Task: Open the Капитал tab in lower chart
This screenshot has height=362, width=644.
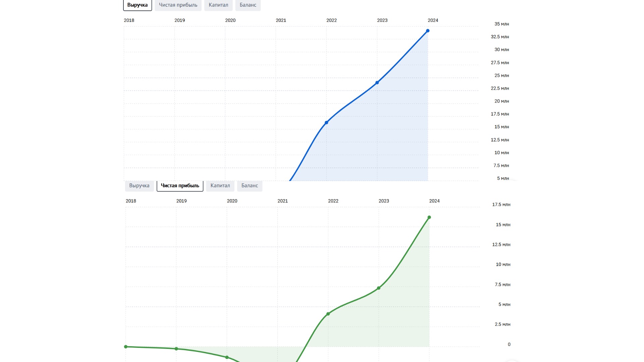Action: [220, 186]
